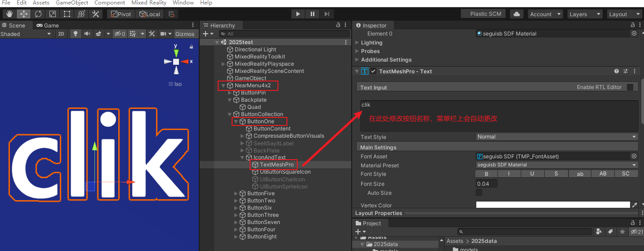The width and height of the screenshot is (644, 251).
Task: Open the GameObject menu
Action: pyautogui.click(x=72, y=3)
